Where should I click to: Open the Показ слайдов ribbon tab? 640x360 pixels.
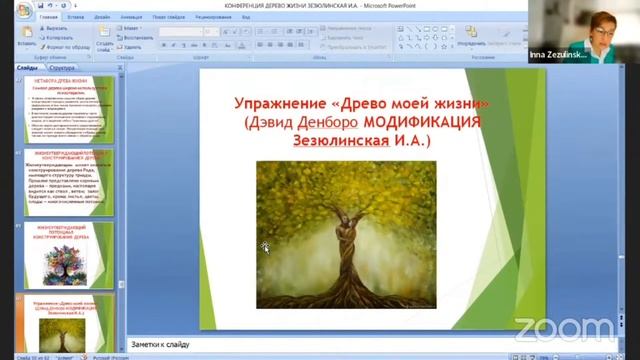[169, 17]
